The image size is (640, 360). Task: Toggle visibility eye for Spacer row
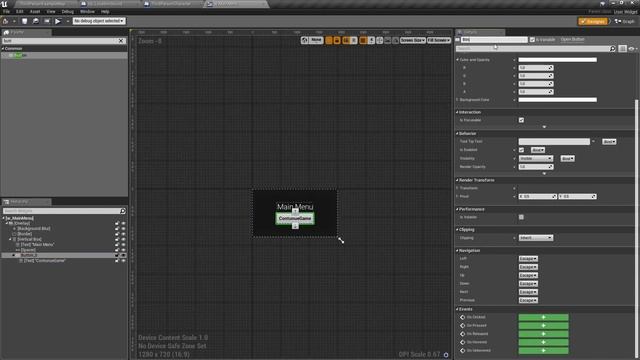[123, 250]
